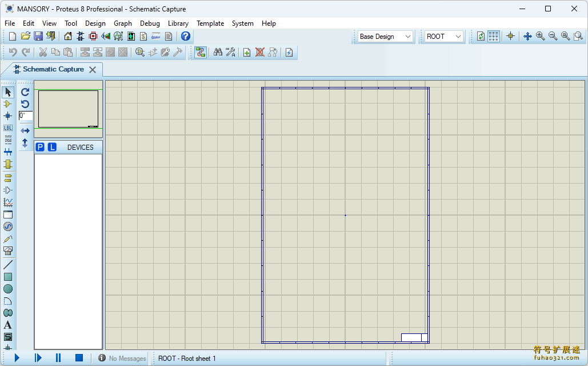Open the Template menu
This screenshot has height=366, width=588.
click(x=210, y=23)
